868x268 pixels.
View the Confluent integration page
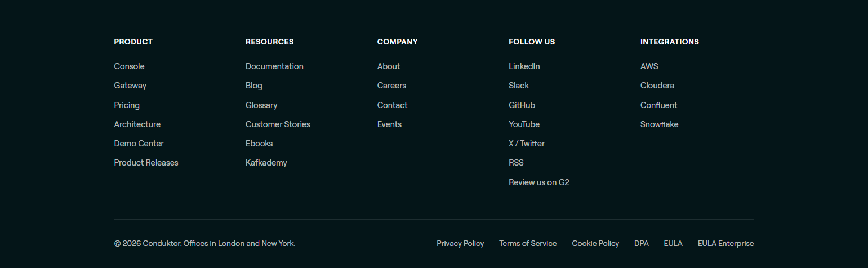(x=658, y=105)
